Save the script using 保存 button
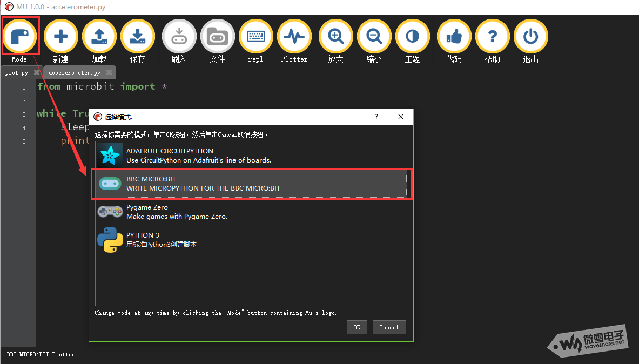The height and width of the screenshot is (364, 639). coord(138,37)
